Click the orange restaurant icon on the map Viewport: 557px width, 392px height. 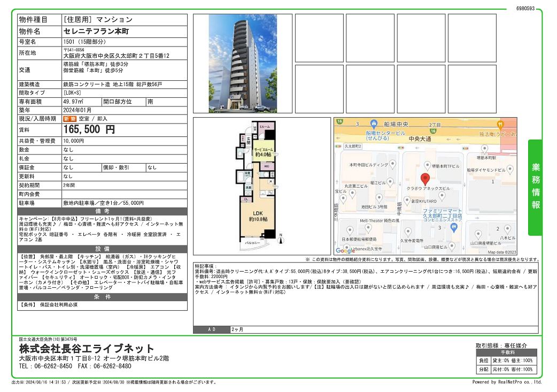500,125
